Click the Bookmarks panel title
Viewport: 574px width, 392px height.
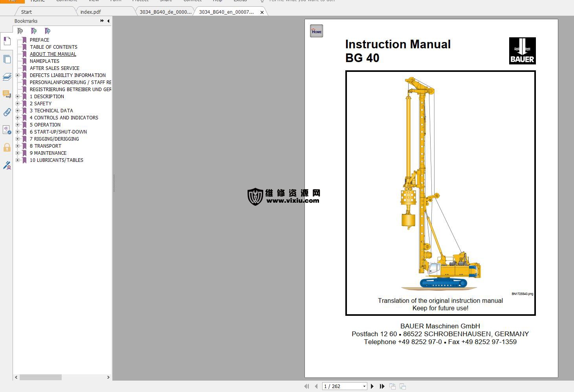coord(26,21)
